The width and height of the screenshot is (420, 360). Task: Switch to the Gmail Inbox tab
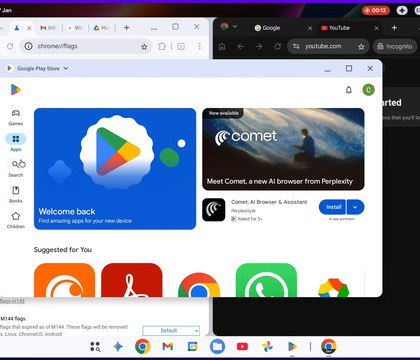(x=48, y=28)
